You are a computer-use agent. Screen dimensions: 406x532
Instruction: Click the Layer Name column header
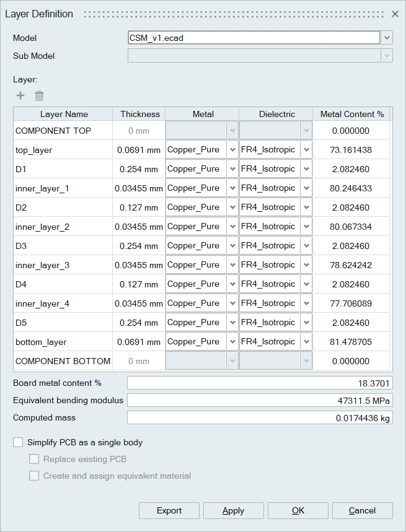(x=64, y=114)
